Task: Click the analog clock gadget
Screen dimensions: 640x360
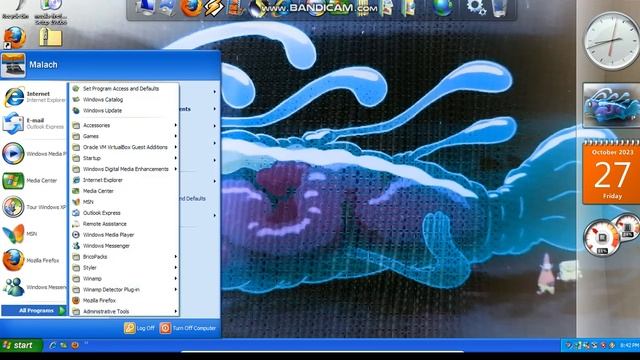Action: pyautogui.click(x=611, y=41)
